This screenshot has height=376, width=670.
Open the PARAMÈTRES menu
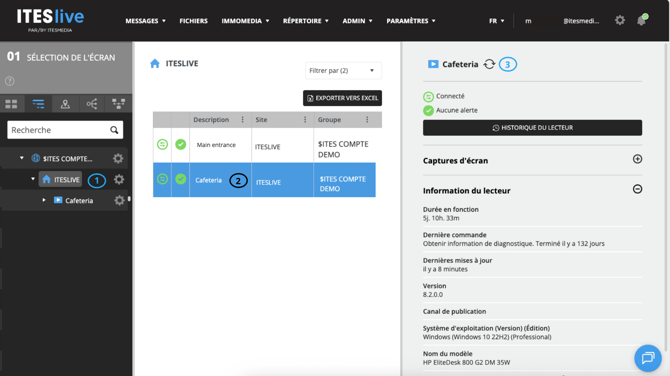[411, 21]
